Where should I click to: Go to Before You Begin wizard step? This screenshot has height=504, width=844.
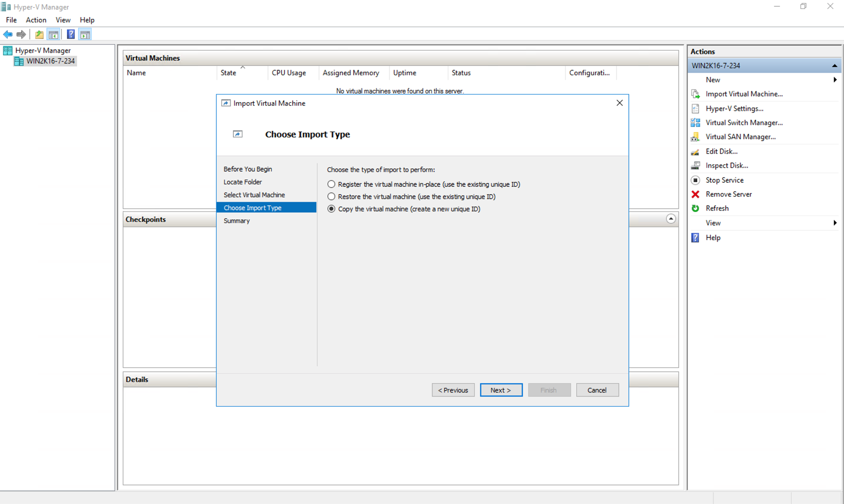pyautogui.click(x=248, y=169)
